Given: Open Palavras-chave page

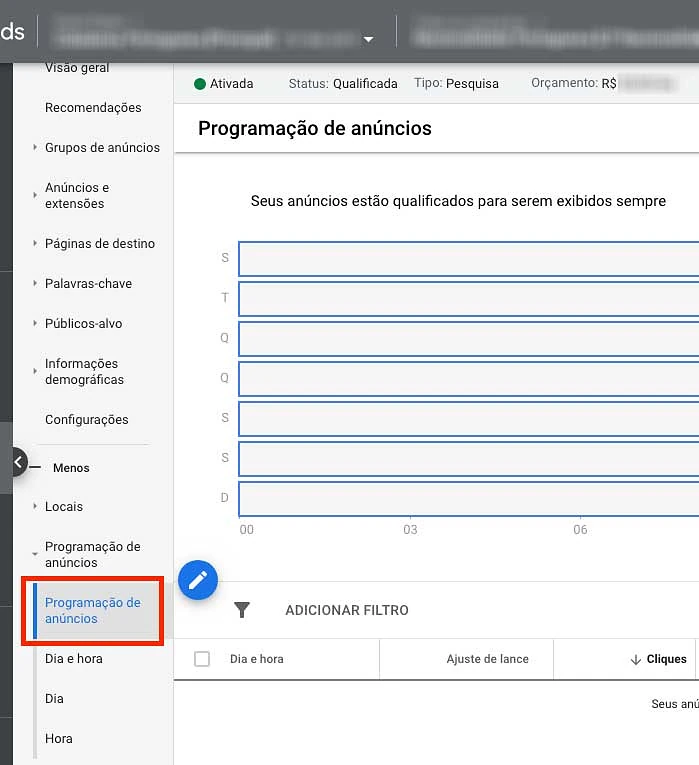Looking at the screenshot, I should pos(88,283).
